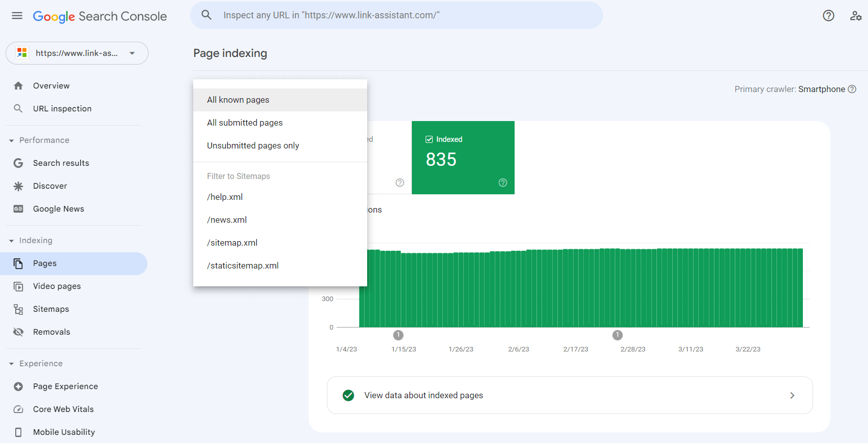Filter by /news.xml sitemap
Image resolution: width=868 pixels, height=443 pixels.
(280, 220)
